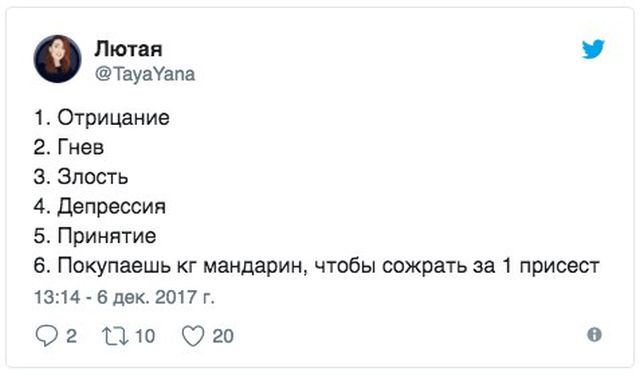Viewport: 640px width, 376px height.
Task: Click the 13:14 time in the timestamp
Action: coord(57,297)
